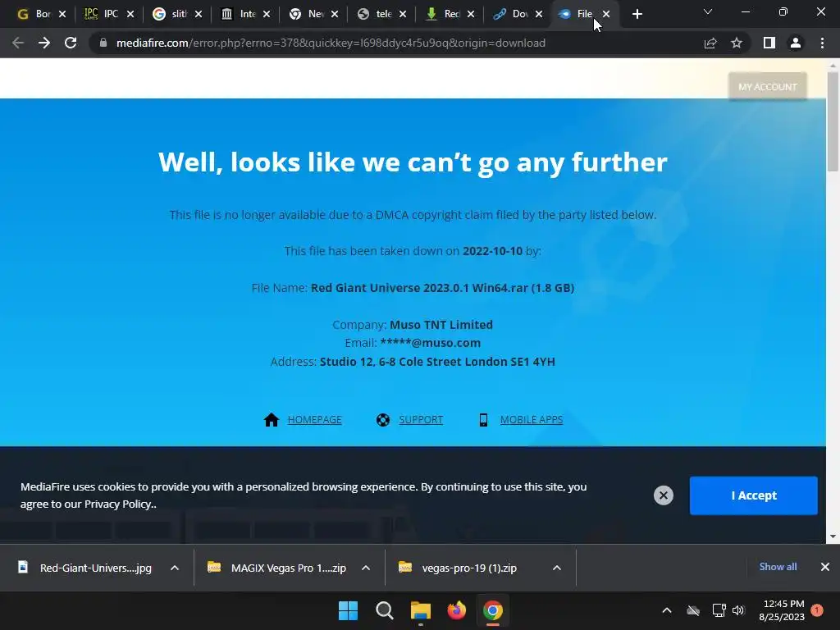Image resolution: width=840 pixels, height=630 pixels.
Task: Open the tab search dropdown
Action: 708,11
